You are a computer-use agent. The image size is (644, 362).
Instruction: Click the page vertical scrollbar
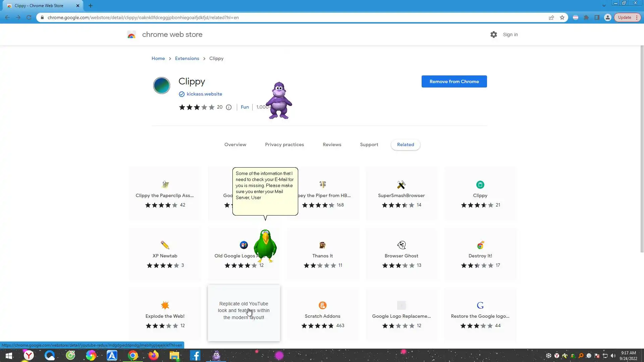click(x=642, y=149)
